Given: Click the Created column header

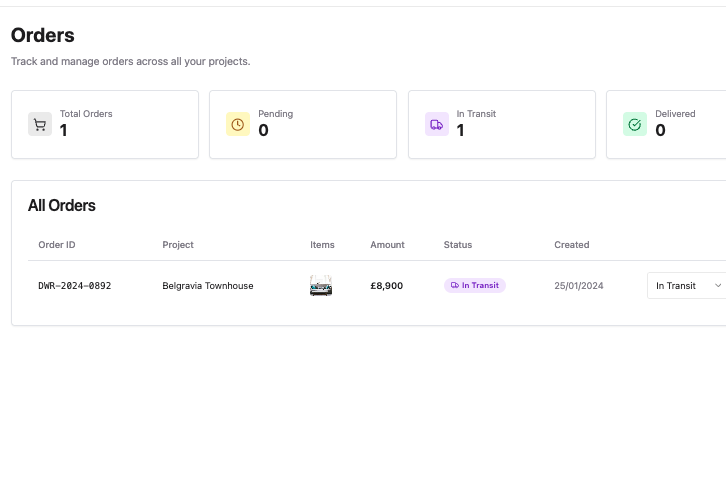Looking at the screenshot, I should coord(572,245).
